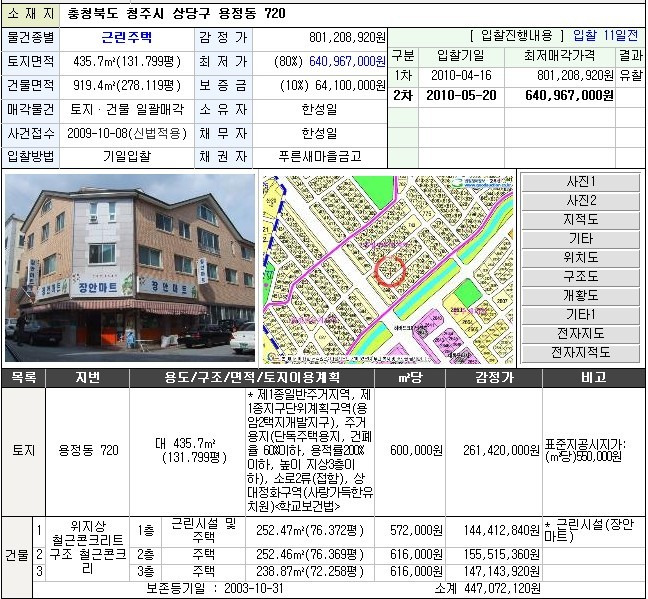Click the 위지상 철근콘크리트 structure description

(x=88, y=547)
